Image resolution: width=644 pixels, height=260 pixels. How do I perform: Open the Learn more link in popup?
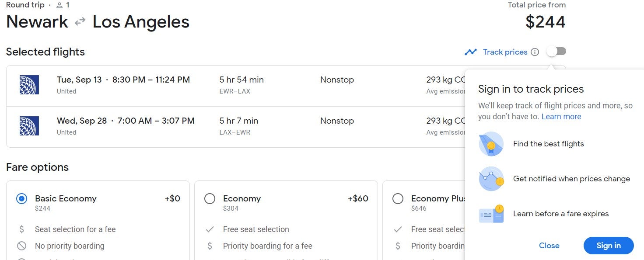(561, 117)
